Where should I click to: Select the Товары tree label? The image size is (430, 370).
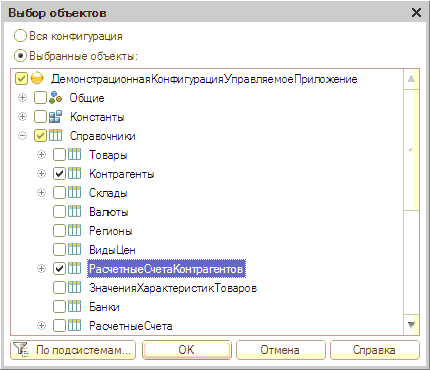(x=108, y=155)
